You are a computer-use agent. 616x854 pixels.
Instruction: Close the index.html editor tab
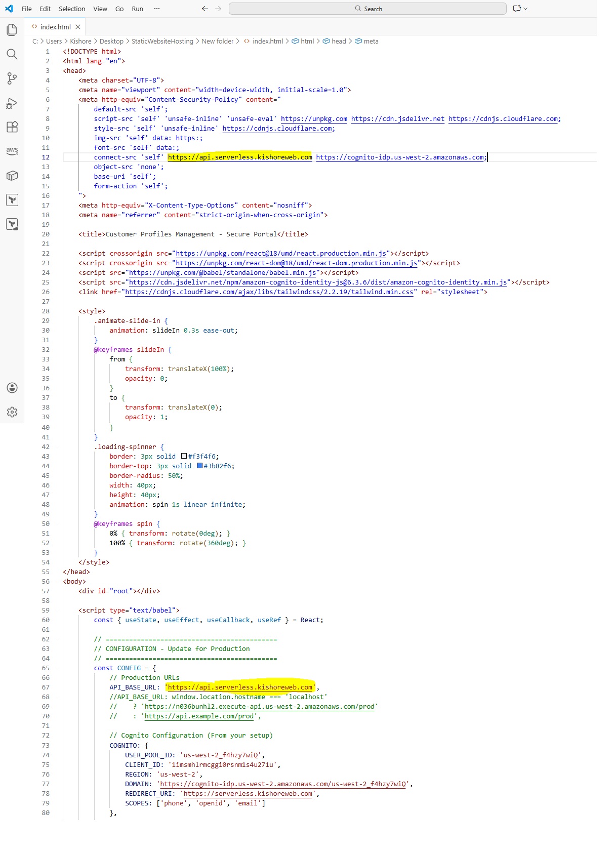tap(78, 27)
